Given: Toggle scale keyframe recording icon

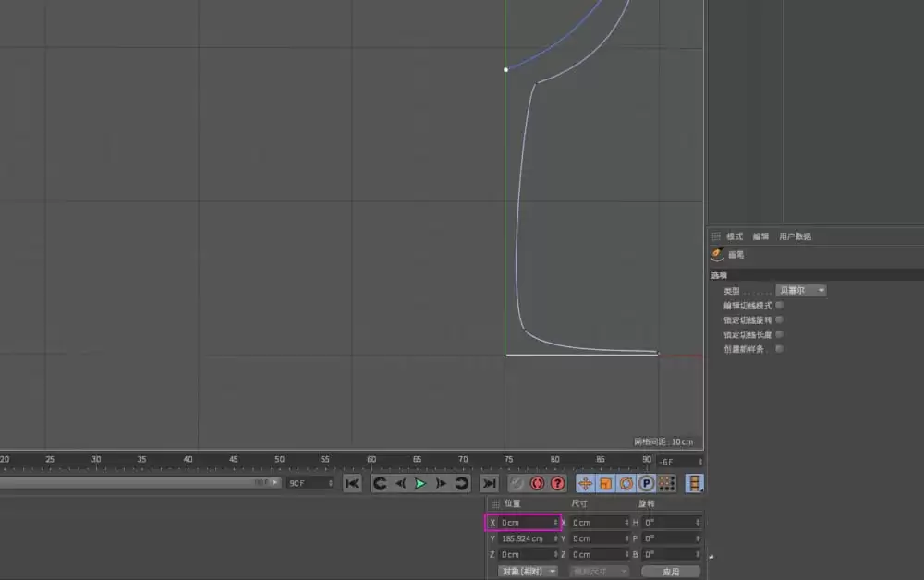Looking at the screenshot, I should [x=607, y=483].
